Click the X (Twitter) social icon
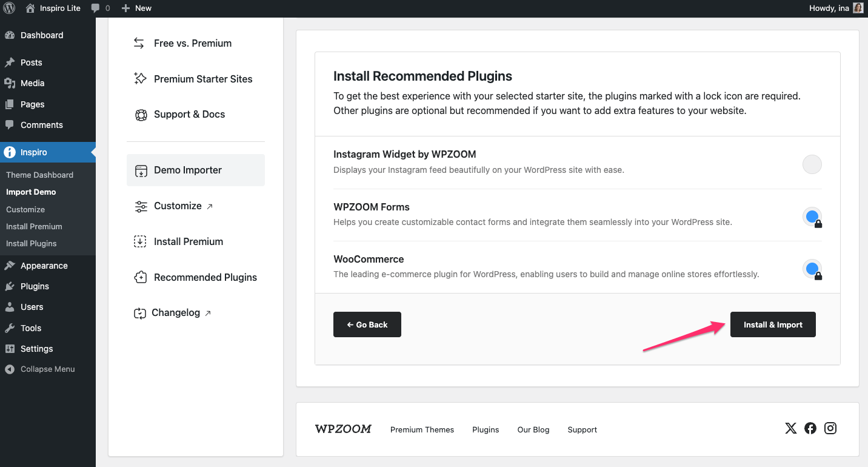The image size is (868, 467). point(790,428)
